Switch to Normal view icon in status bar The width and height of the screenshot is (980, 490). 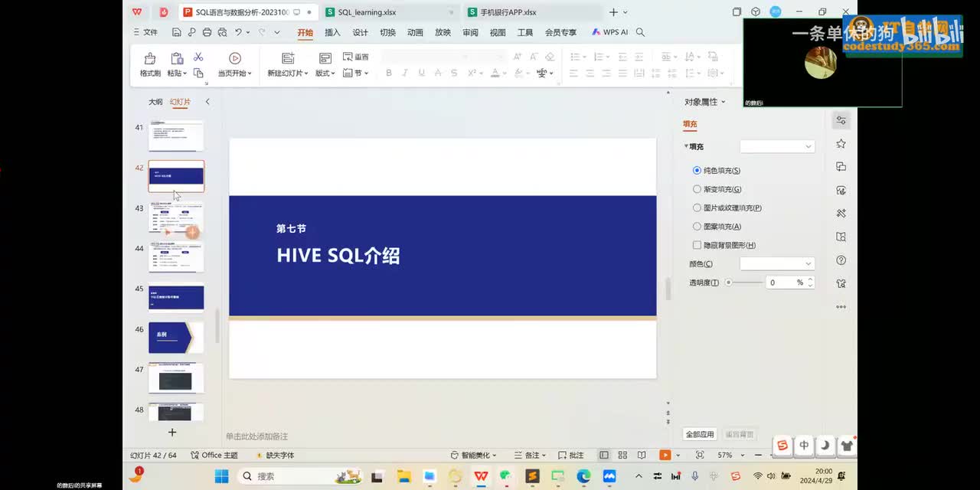[604, 455]
